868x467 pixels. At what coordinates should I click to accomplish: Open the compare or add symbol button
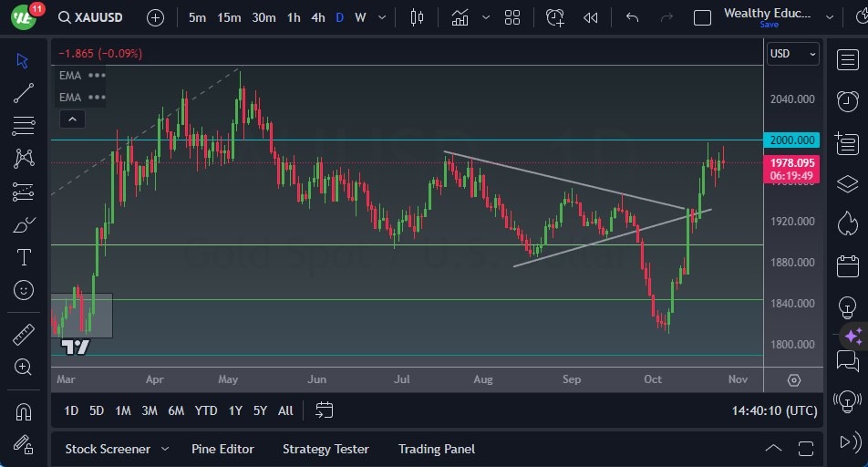[x=156, y=17]
